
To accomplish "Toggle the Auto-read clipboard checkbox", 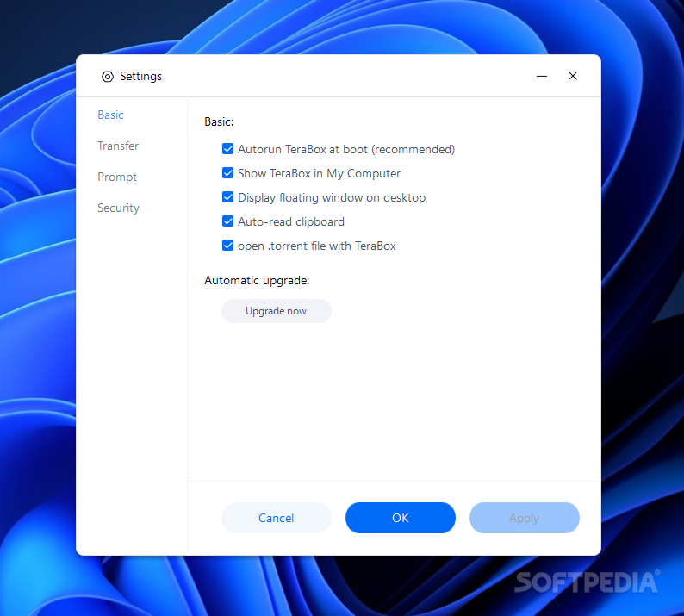I will click(x=227, y=221).
